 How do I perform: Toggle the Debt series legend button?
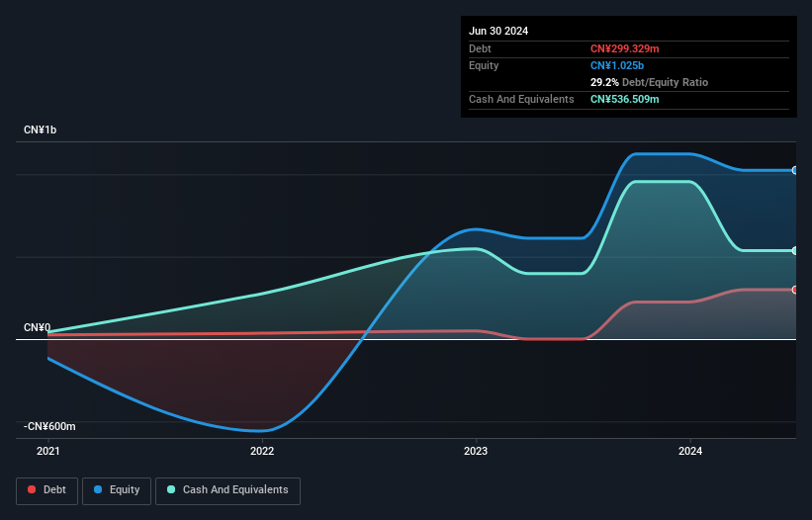tap(47, 490)
